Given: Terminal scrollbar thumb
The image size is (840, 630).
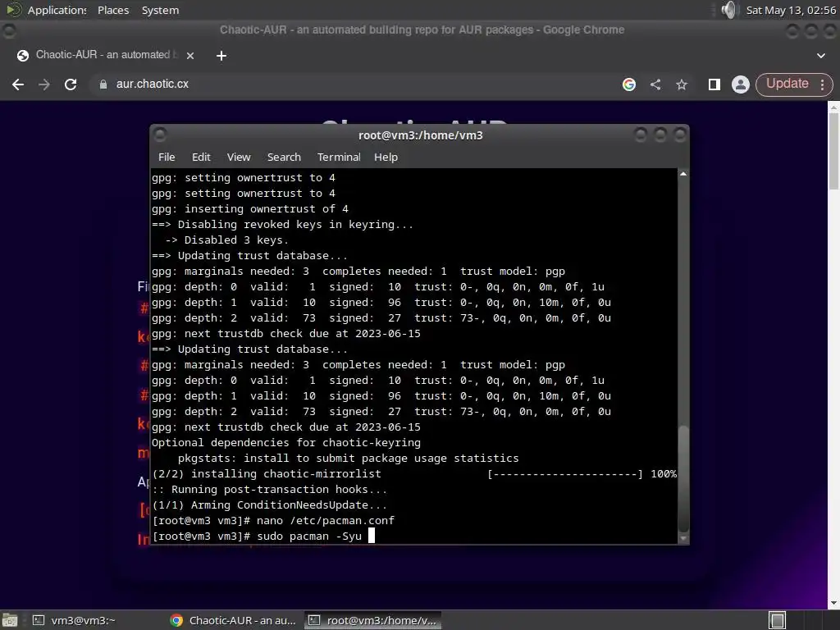Looking at the screenshot, I should 683,478.
